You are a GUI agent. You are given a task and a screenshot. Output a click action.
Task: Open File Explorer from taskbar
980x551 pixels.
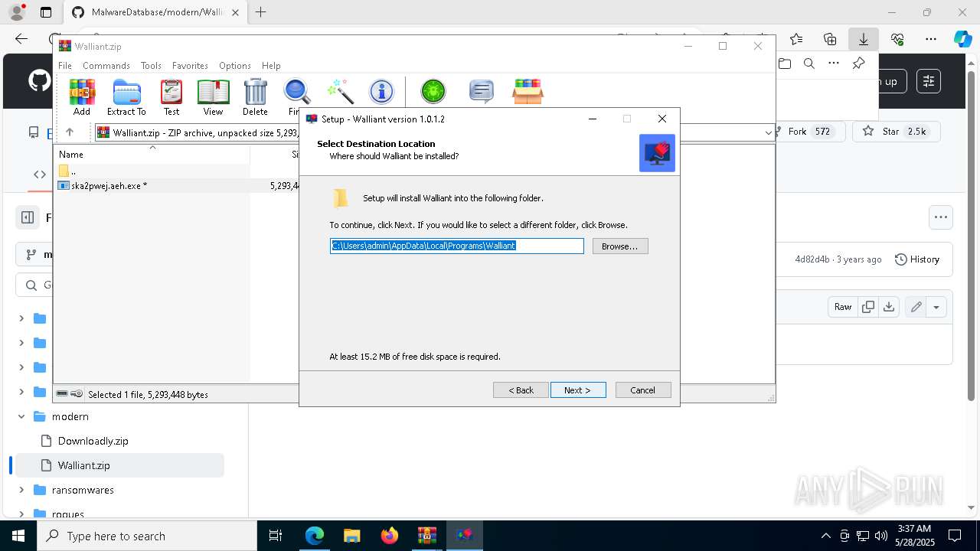point(351,536)
